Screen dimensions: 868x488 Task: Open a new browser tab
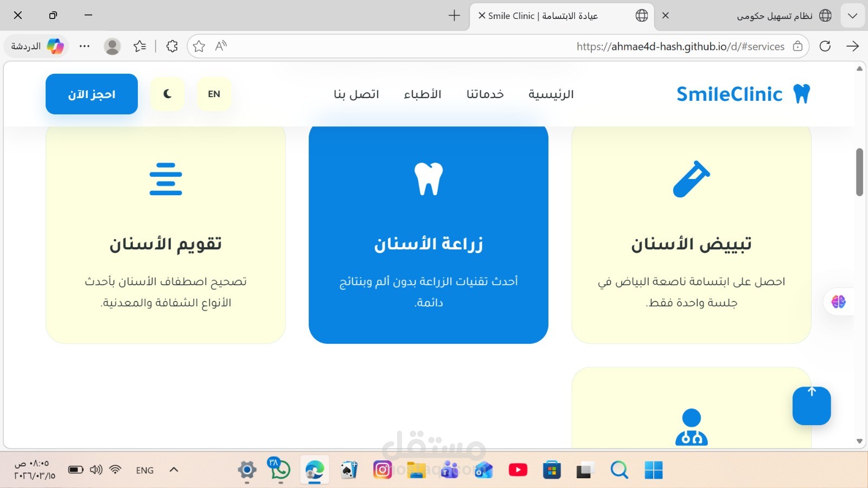(x=455, y=15)
